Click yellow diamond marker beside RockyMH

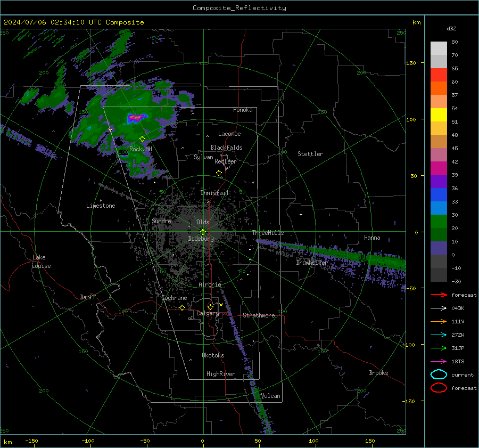coord(142,139)
